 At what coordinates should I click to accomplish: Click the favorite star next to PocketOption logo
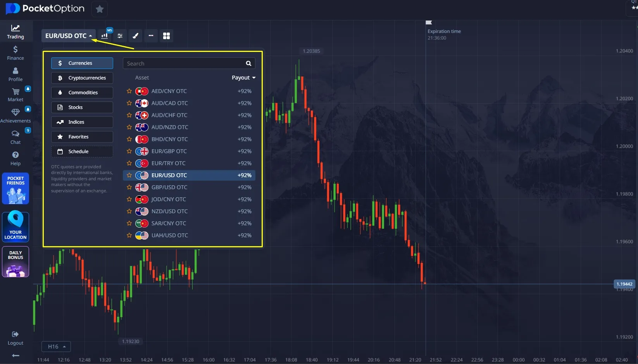click(x=100, y=9)
